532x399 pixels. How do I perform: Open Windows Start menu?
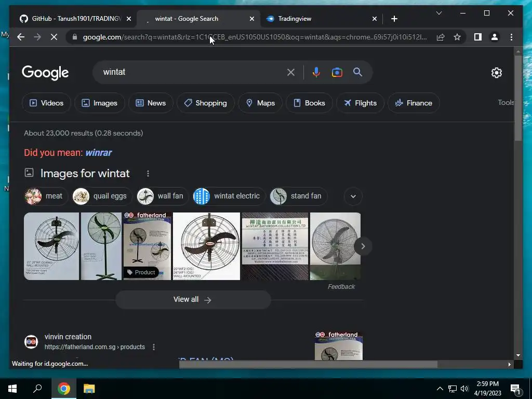coord(12,389)
